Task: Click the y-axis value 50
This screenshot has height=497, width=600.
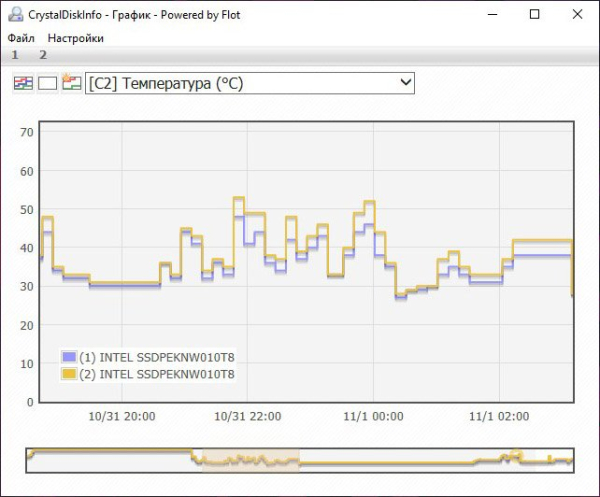Action: pyautogui.click(x=27, y=210)
